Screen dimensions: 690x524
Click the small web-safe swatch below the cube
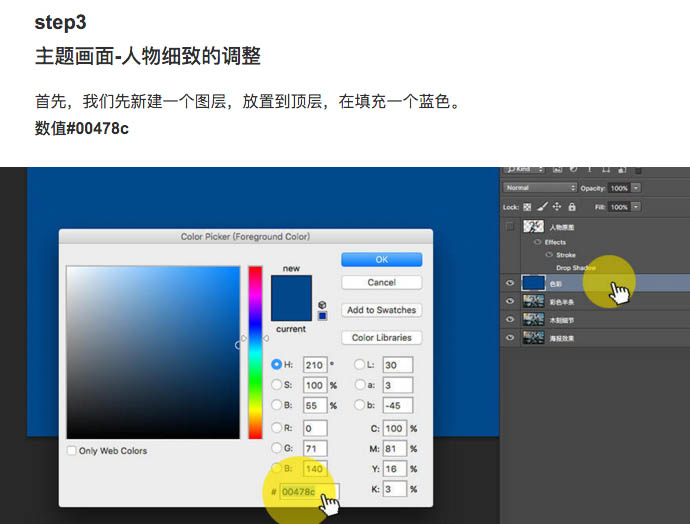323,315
